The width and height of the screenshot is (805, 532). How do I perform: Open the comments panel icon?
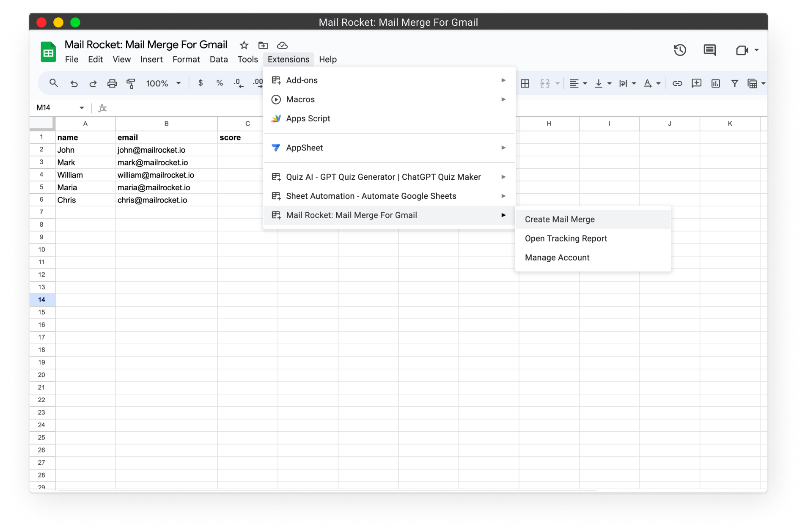point(709,50)
